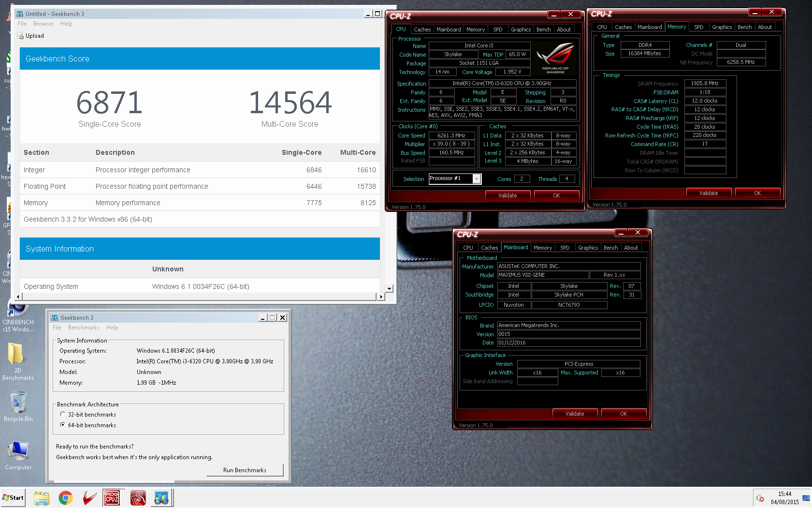Open SPD tab in CPU-Z Memory window
The width and height of the screenshot is (812, 508).
(698, 27)
